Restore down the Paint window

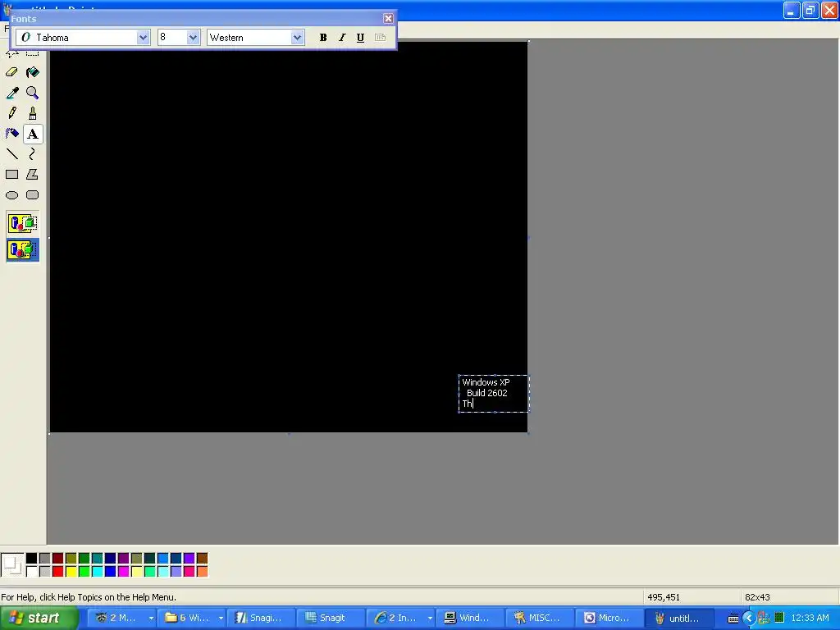click(x=810, y=10)
